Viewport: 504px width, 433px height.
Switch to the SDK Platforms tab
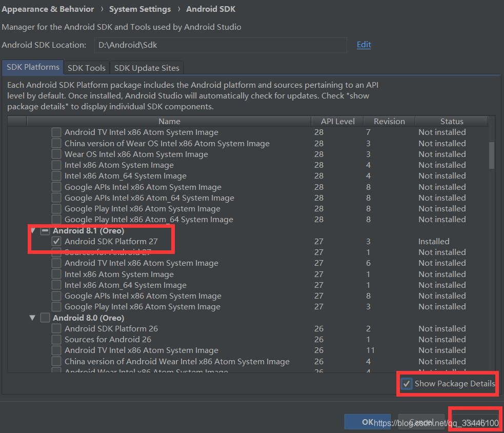click(x=33, y=67)
